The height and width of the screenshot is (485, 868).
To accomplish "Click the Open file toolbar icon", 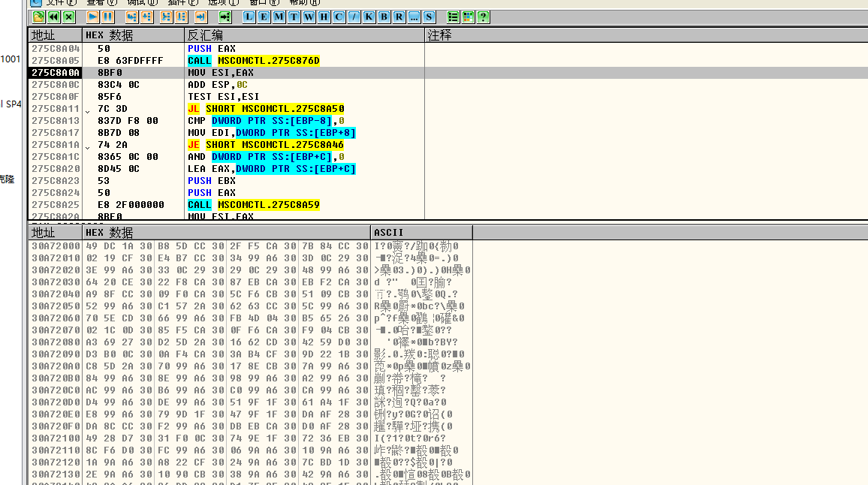I will pos(38,17).
